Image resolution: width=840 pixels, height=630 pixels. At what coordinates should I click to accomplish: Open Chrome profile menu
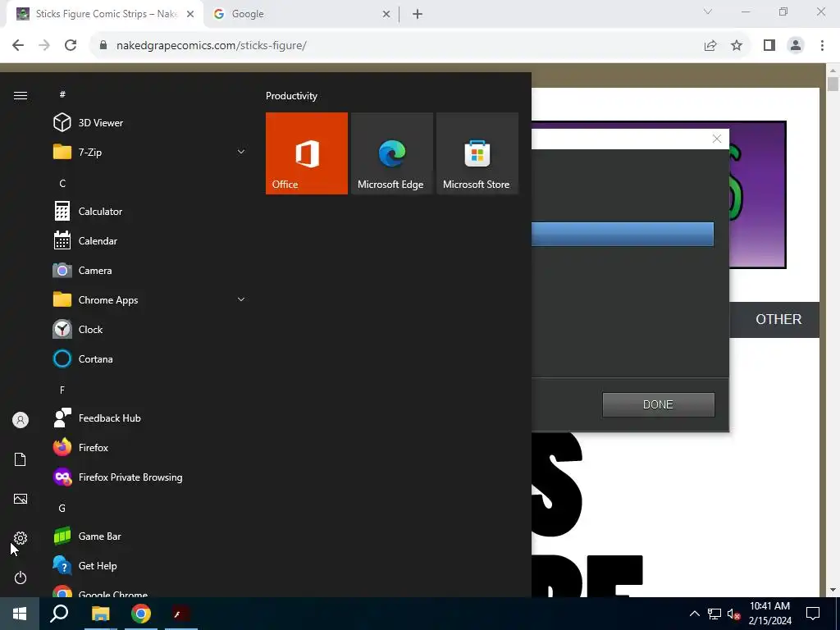click(x=796, y=46)
